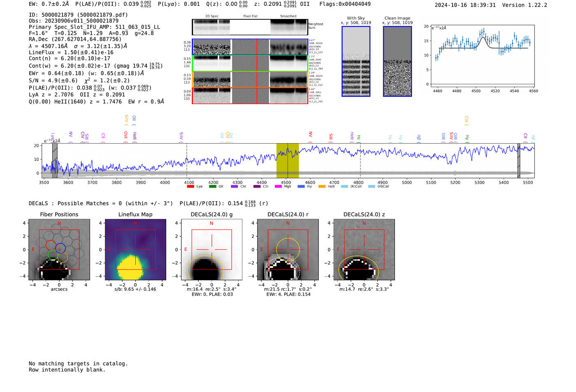Image resolution: width=576 pixels, height=392 pixels.
Task: Select the Fiber Positions image
Action: (59, 250)
